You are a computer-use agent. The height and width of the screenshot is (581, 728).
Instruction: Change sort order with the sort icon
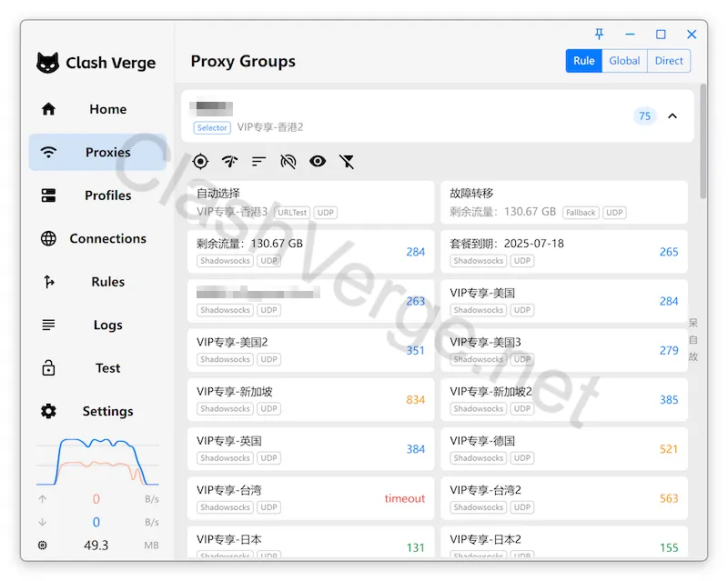point(258,162)
